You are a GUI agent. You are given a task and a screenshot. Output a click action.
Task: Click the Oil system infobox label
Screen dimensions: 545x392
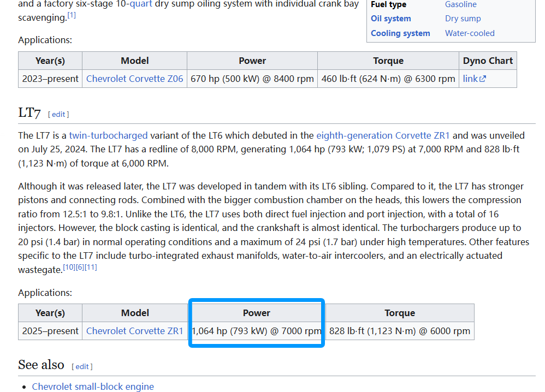click(390, 19)
